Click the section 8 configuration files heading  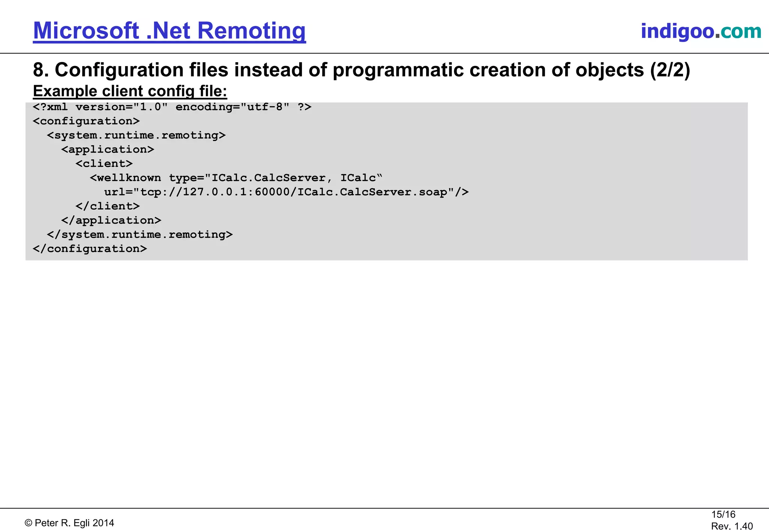point(361,70)
